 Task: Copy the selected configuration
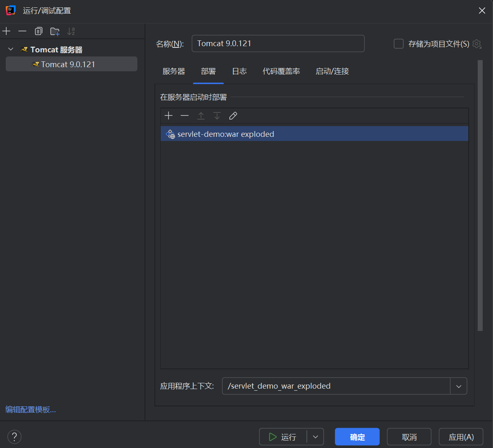point(38,31)
